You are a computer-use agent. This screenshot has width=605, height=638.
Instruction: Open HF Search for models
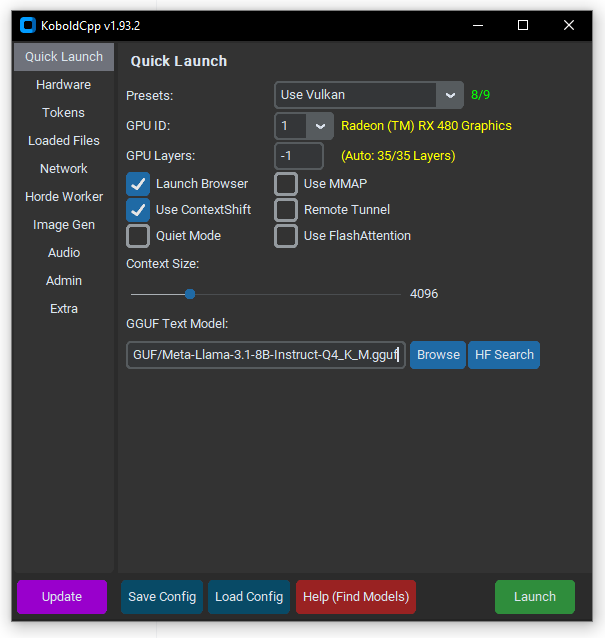click(504, 355)
